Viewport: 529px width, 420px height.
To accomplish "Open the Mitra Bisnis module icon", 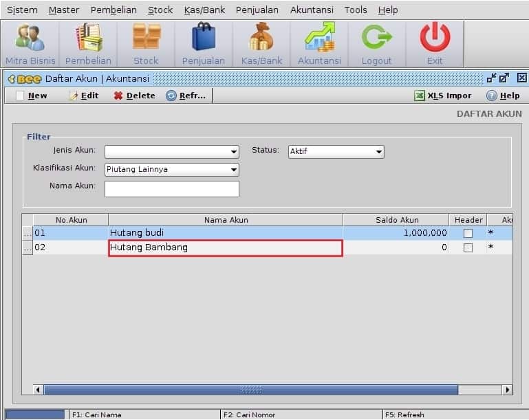I will point(30,44).
